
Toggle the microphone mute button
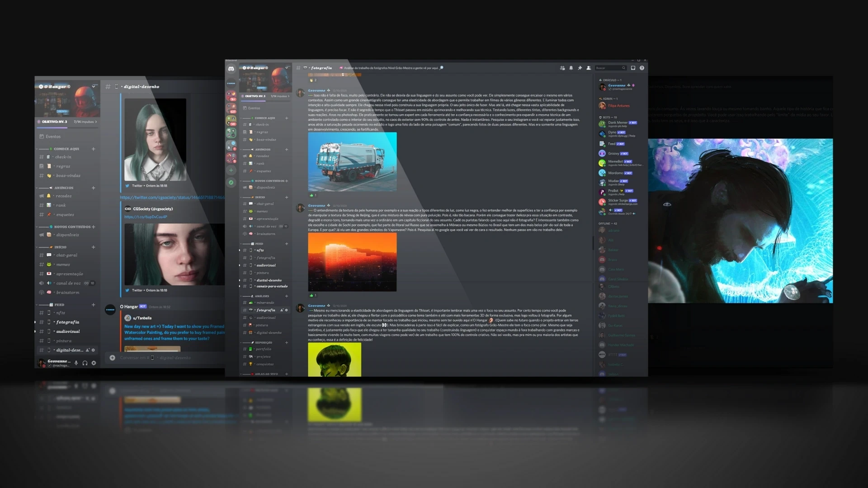76,363
